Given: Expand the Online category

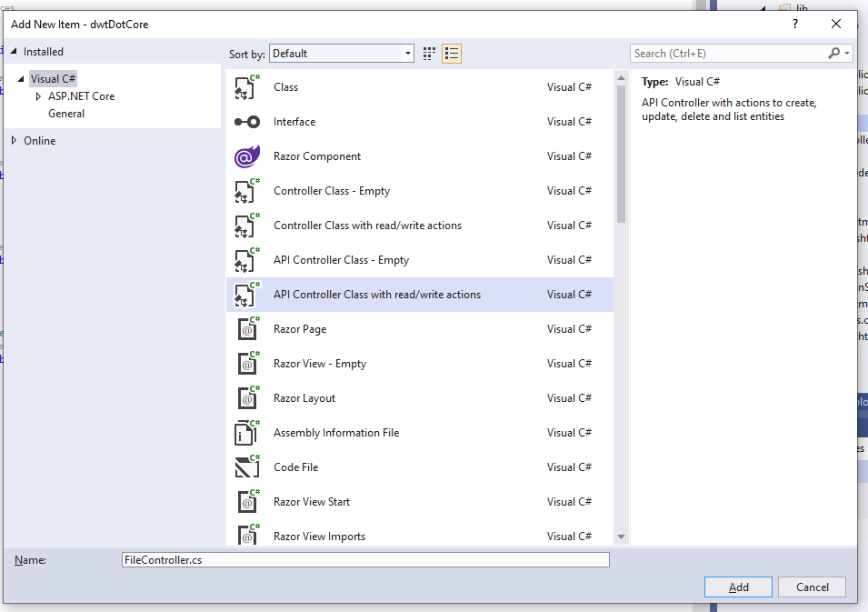Looking at the screenshot, I should (x=14, y=141).
